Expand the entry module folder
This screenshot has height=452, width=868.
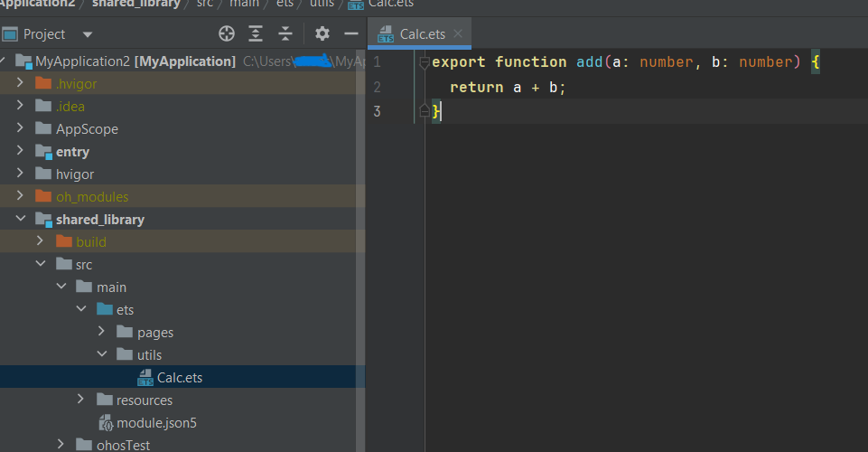20,152
